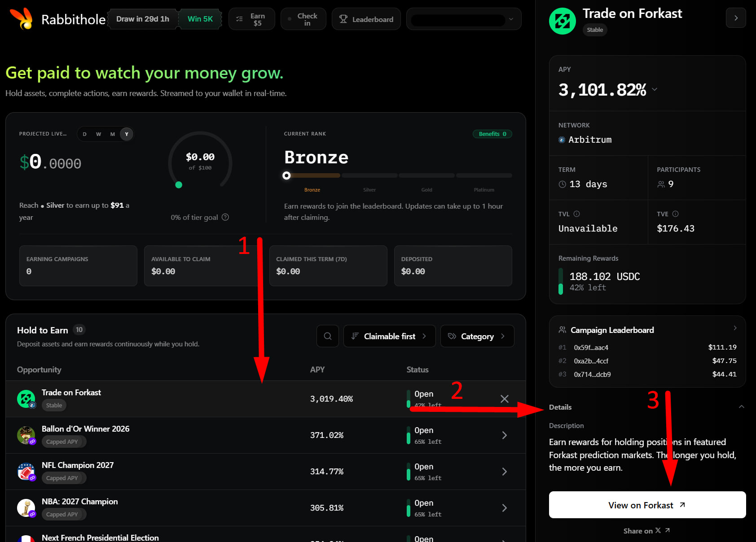
Task: Open the Earn $5 task list
Action: click(251, 19)
